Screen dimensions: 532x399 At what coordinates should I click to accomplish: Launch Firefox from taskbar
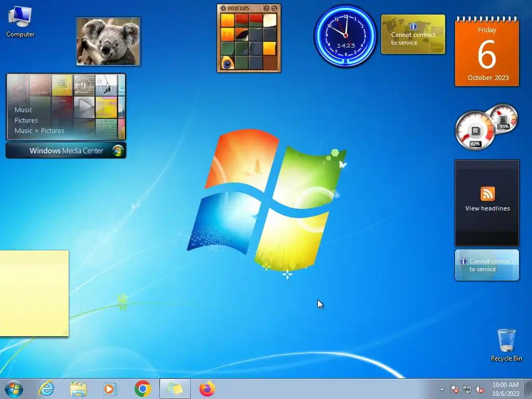coord(207,389)
